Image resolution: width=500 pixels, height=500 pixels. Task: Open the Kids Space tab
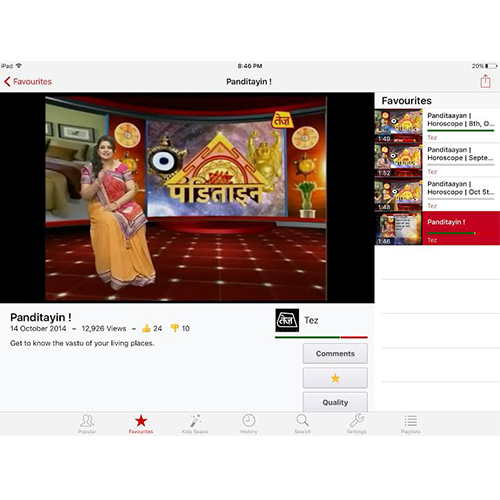pos(195,424)
